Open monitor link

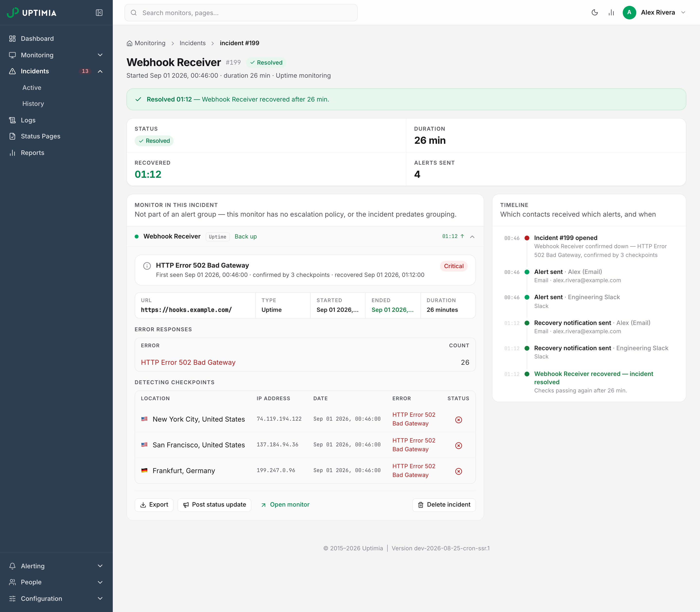[285, 505]
